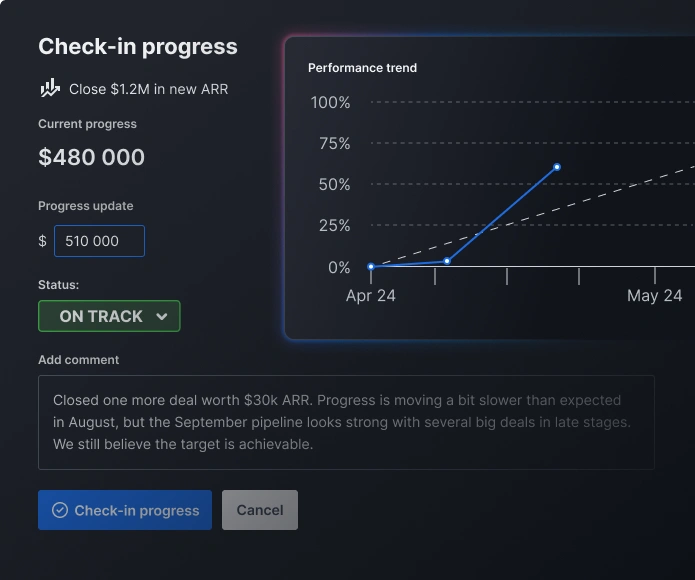Screen dimensions: 695x580
Task: Select the highest data point on trend line
Action: (x=557, y=167)
